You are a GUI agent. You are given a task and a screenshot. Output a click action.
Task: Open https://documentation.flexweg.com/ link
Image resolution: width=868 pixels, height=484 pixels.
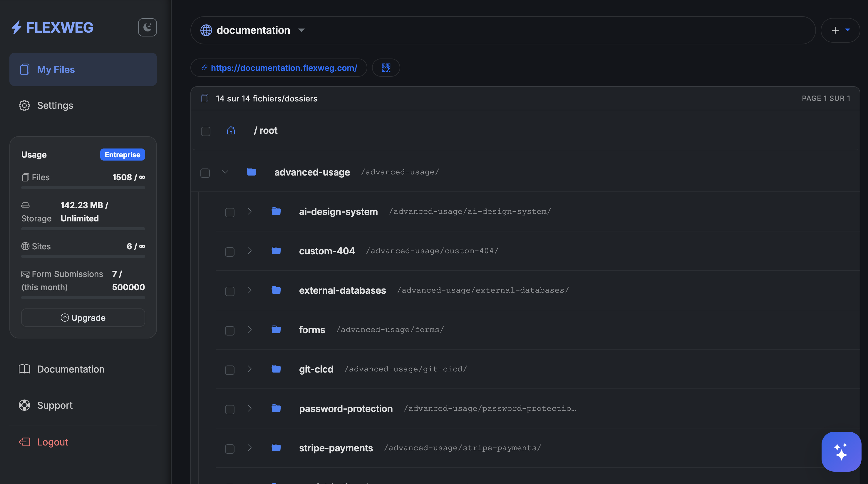[x=279, y=68]
